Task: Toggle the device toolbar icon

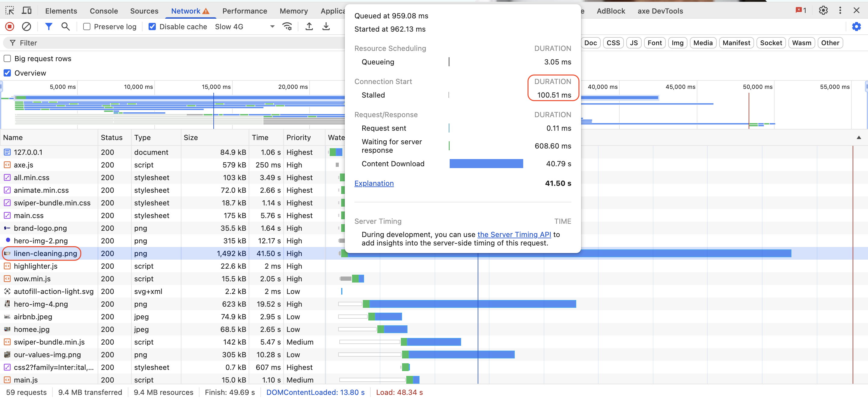Action: coord(27,11)
